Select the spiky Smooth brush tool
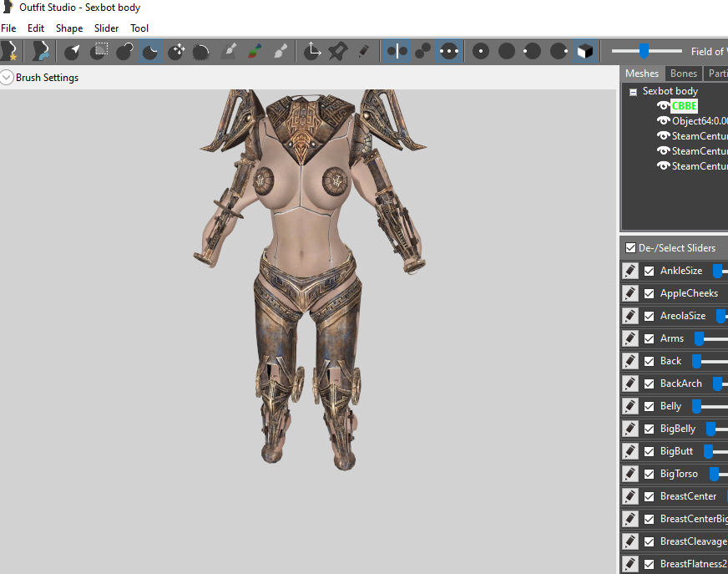 click(201, 51)
